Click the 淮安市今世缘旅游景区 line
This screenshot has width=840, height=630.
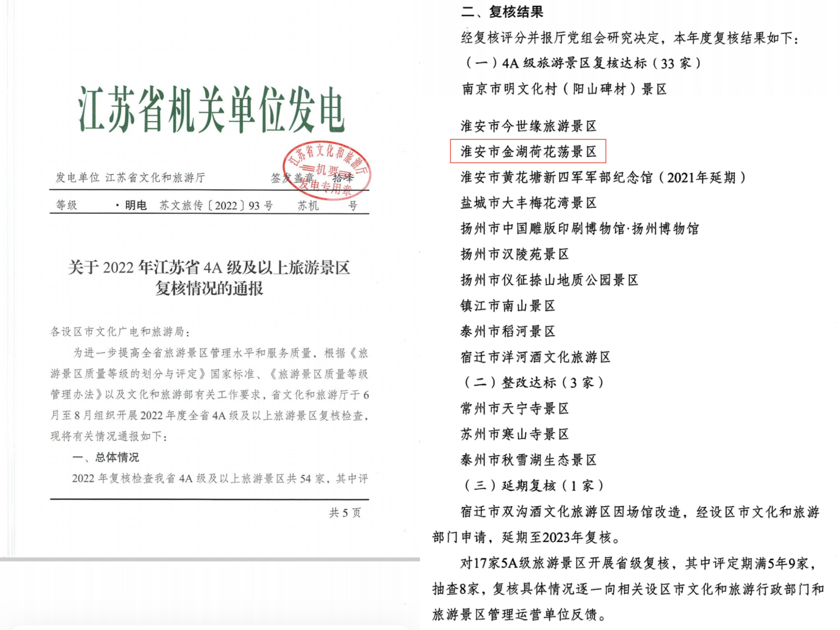click(x=528, y=126)
